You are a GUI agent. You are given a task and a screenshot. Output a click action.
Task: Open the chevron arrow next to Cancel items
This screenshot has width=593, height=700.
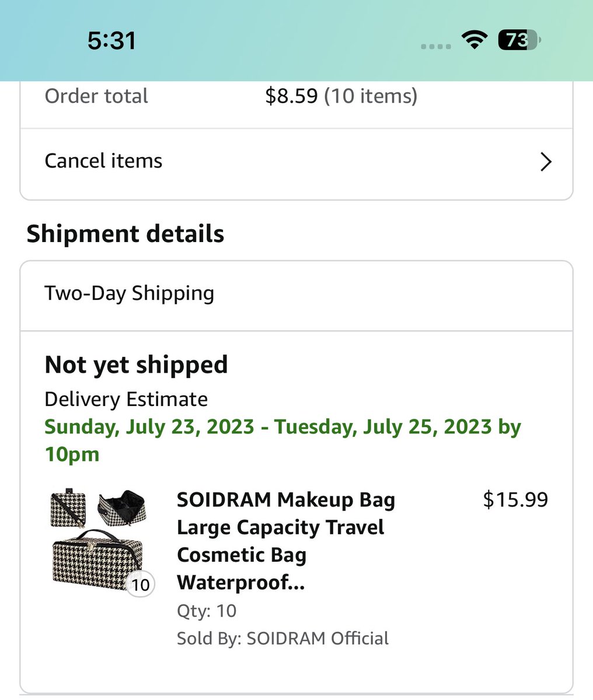tap(546, 162)
